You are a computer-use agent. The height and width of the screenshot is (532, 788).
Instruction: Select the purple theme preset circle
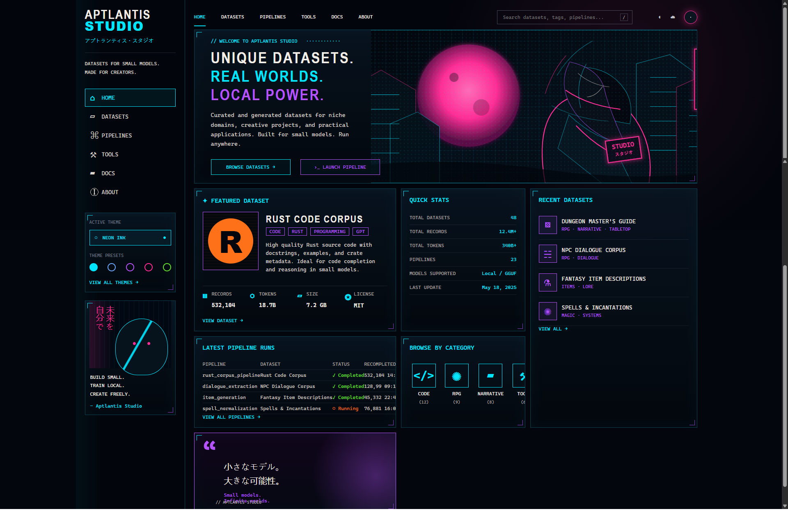pos(130,268)
